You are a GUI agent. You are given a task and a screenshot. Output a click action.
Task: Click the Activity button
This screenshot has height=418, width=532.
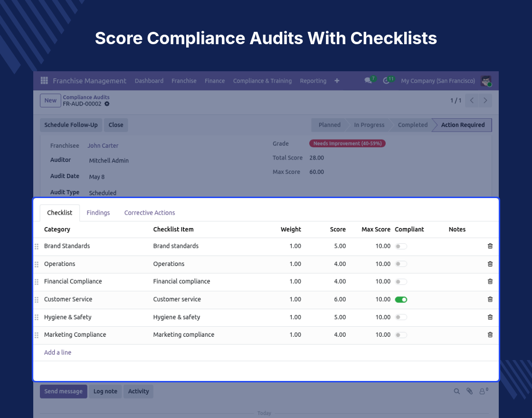tap(138, 391)
